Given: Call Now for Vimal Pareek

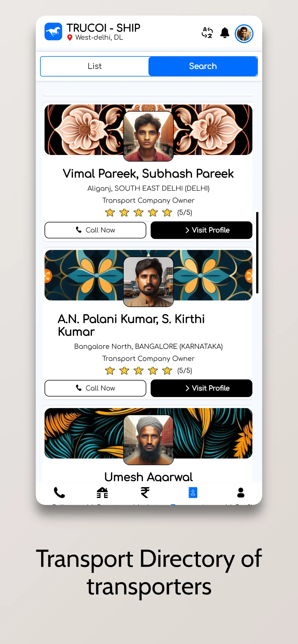Looking at the screenshot, I should coord(95,230).
